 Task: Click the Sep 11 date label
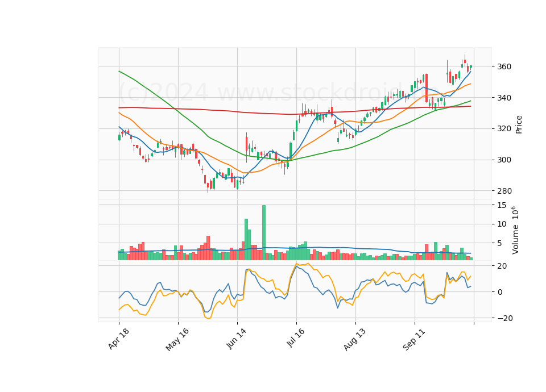click(x=414, y=339)
